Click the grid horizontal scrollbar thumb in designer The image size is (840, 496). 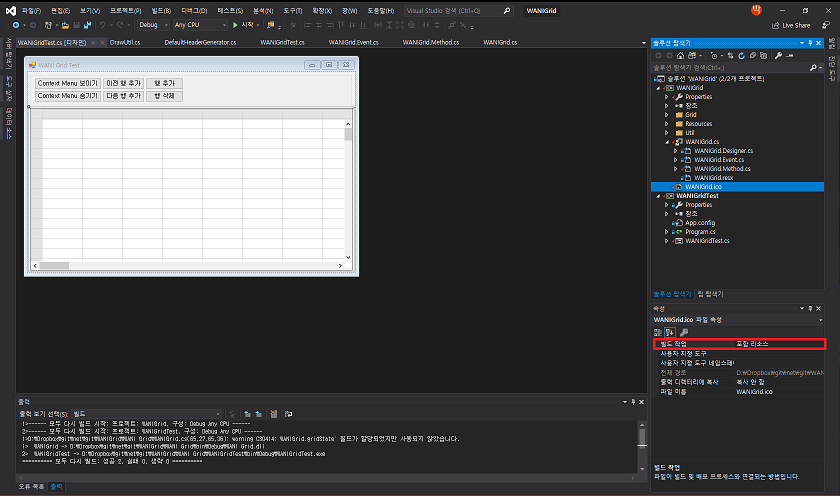pos(54,266)
